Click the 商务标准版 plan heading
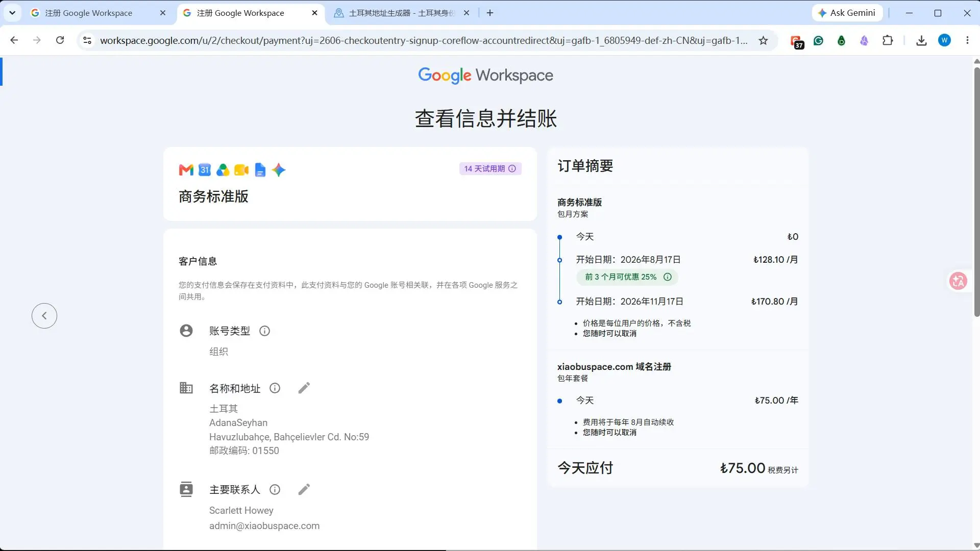Viewport: 980px width, 551px height. [x=213, y=196]
